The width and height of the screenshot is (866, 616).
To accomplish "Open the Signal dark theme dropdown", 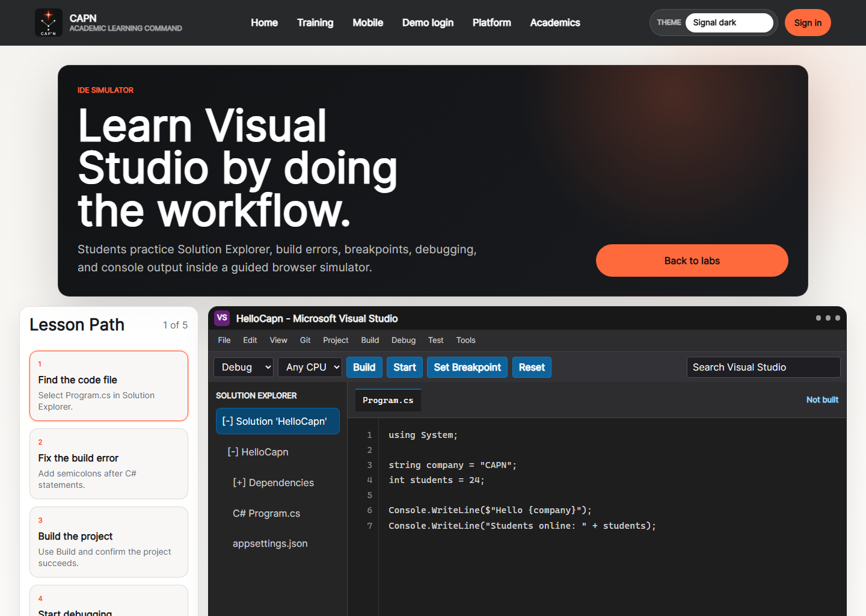I will [729, 23].
